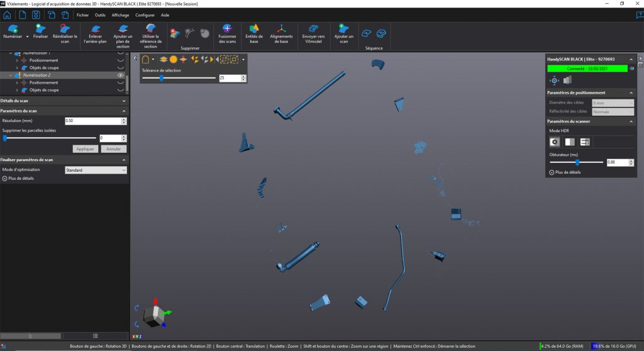Click Alignements de base icon

(282, 29)
